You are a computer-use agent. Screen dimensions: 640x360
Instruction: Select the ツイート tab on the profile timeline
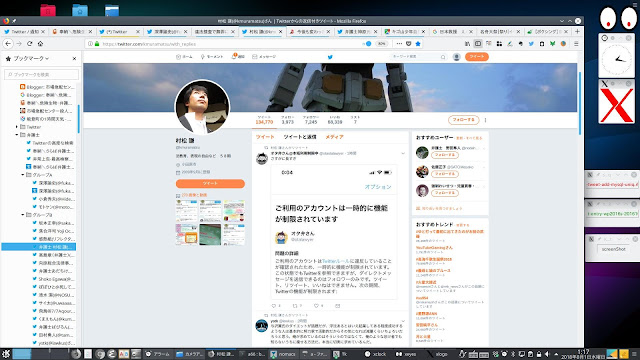point(265,137)
